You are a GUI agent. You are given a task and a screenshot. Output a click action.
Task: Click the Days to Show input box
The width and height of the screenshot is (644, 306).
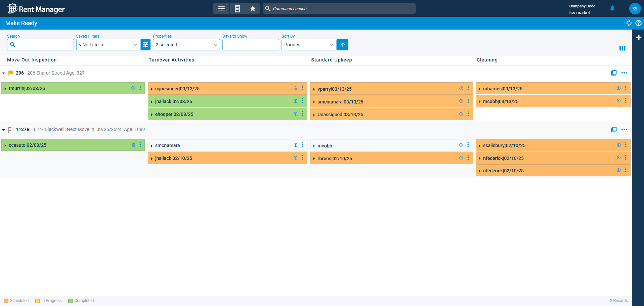(251, 45)
